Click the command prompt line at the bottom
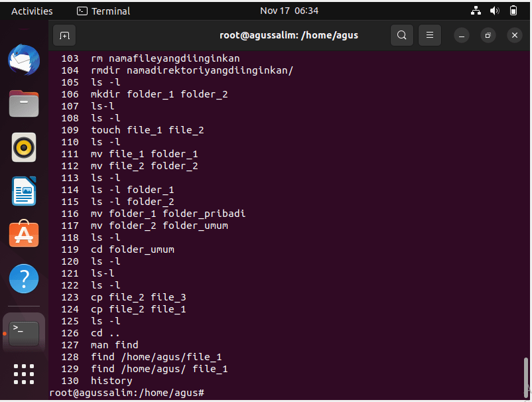 pos(127,393)
